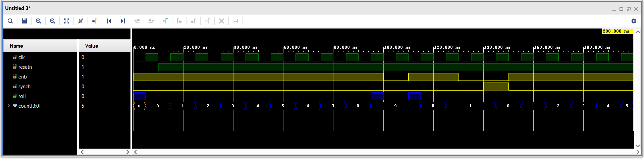Click the 160.000 ns ruler mark
The image size is (644, 159).
point(547,47)
